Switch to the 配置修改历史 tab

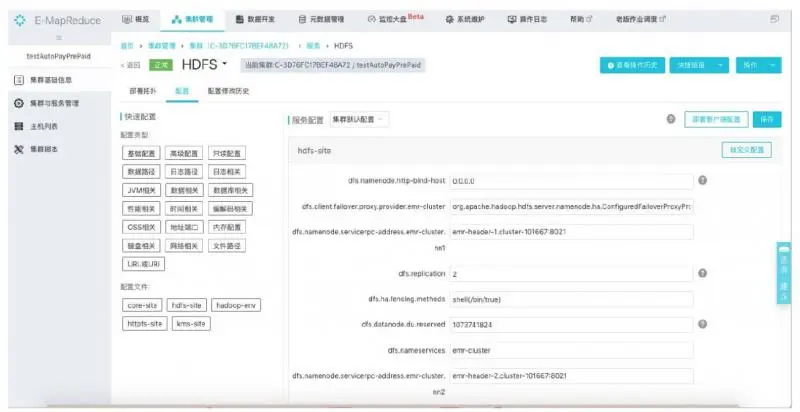pyautogui.click(x=228, y=91)
